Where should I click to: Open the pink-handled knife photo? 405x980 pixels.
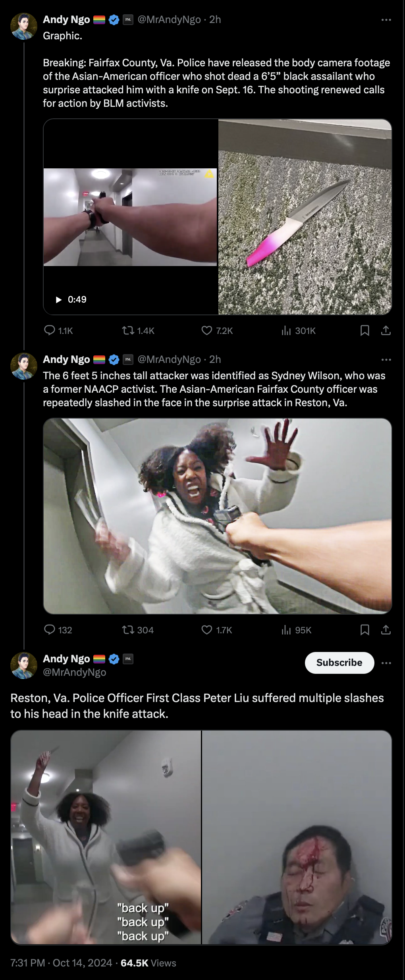click(x=305, y=217)
